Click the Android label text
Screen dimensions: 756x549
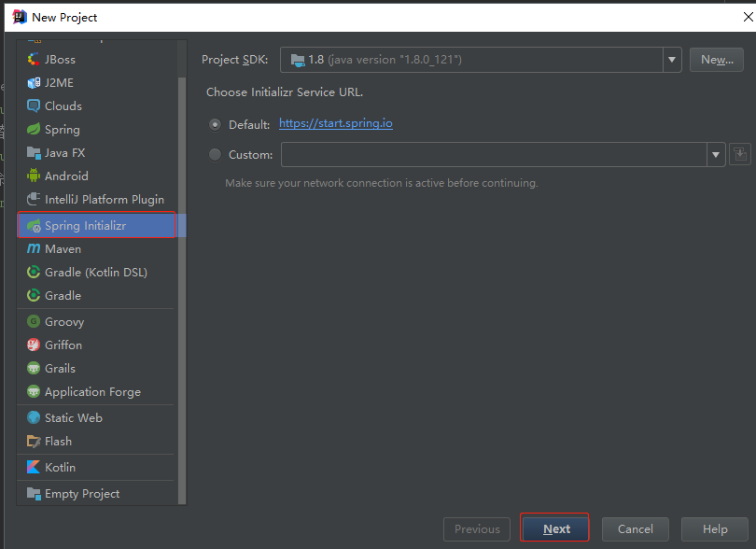(66, 176)
